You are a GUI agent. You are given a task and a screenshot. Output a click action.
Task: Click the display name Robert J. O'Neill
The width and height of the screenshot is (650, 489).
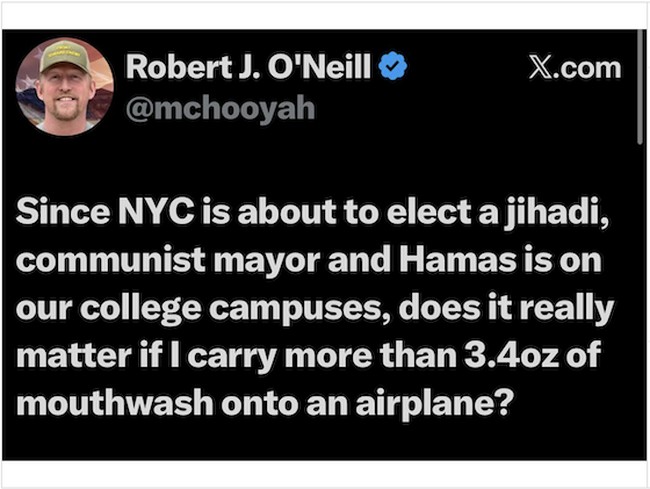coord(249,68)
